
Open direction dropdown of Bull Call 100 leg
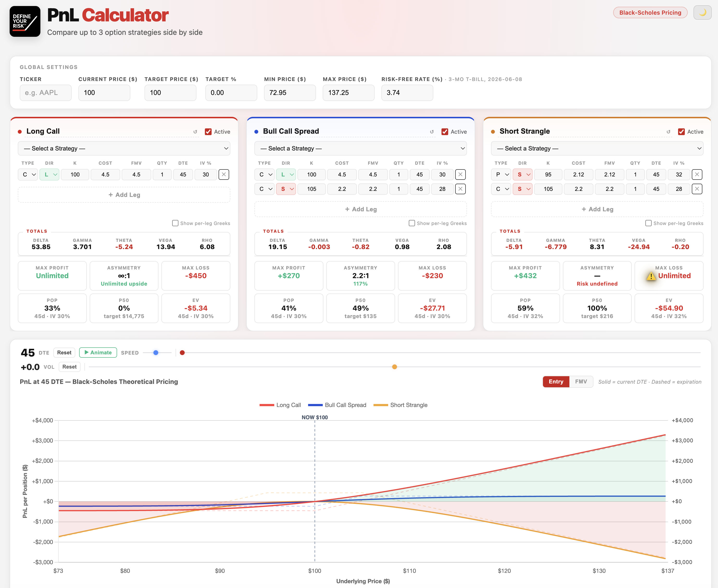point(286,175)
